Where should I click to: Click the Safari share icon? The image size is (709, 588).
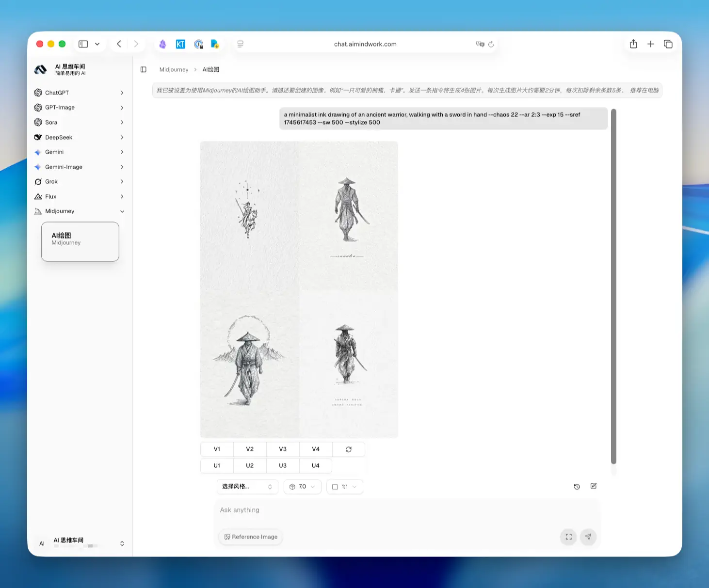(x=633, y=44)
